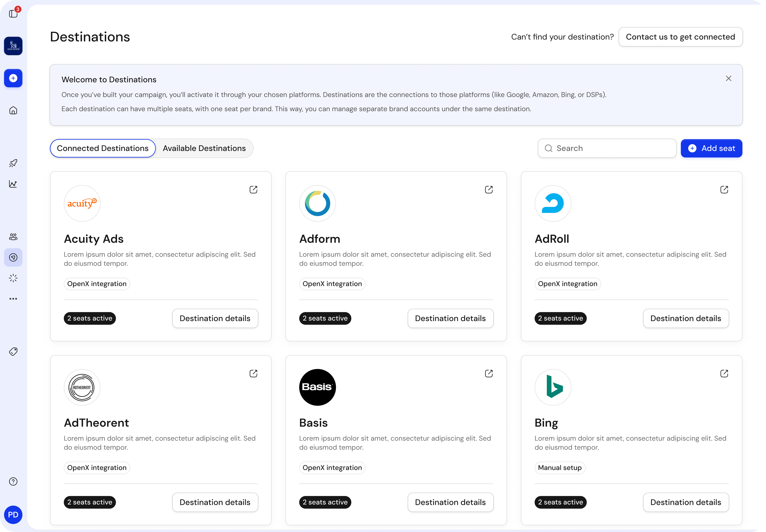The width and height of the screenshot is (766, 532).
Task: Open the three-dots more menu in sidebar
Action: 13,299
